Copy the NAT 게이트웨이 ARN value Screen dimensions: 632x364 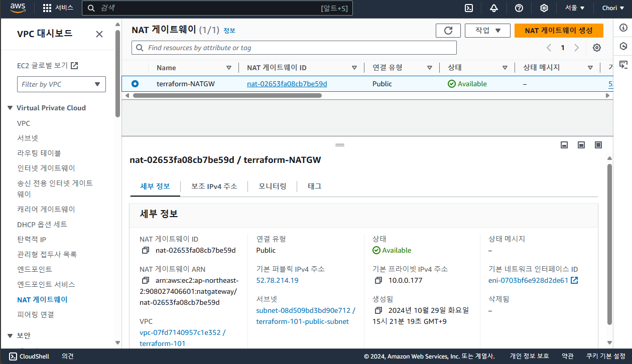146,280
